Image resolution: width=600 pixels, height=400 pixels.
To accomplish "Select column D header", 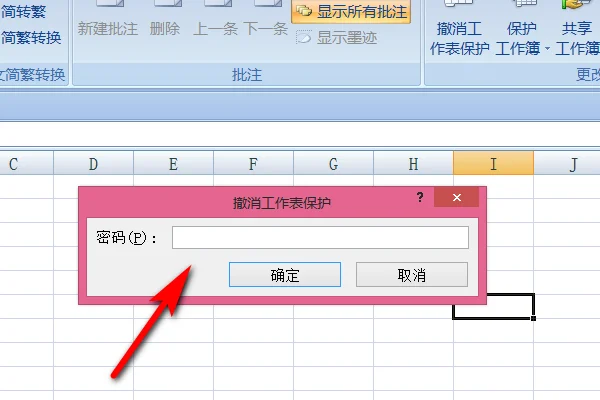I will point(93,164).
